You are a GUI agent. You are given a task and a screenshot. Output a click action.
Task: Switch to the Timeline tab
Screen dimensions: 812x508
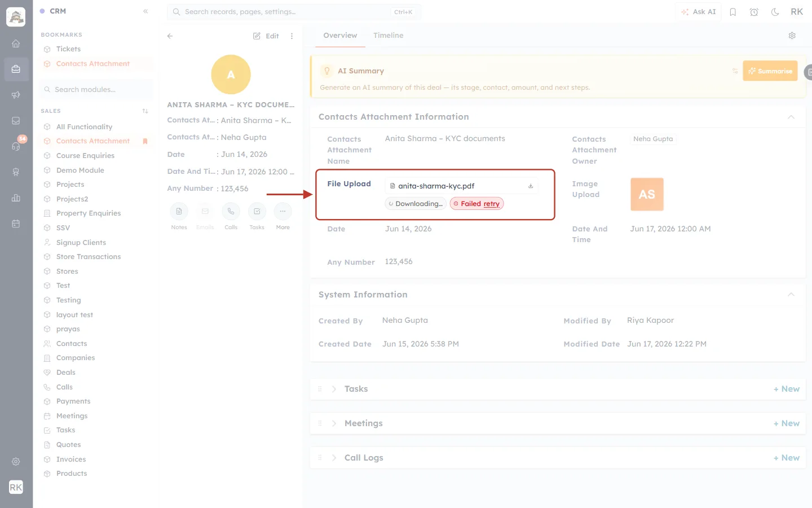pos(388,36)
